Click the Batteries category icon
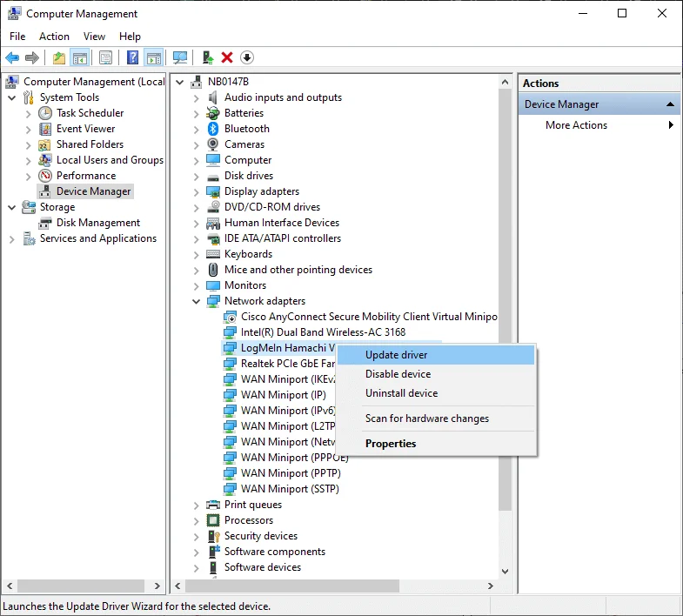683x616 pixels. point(213,113)
